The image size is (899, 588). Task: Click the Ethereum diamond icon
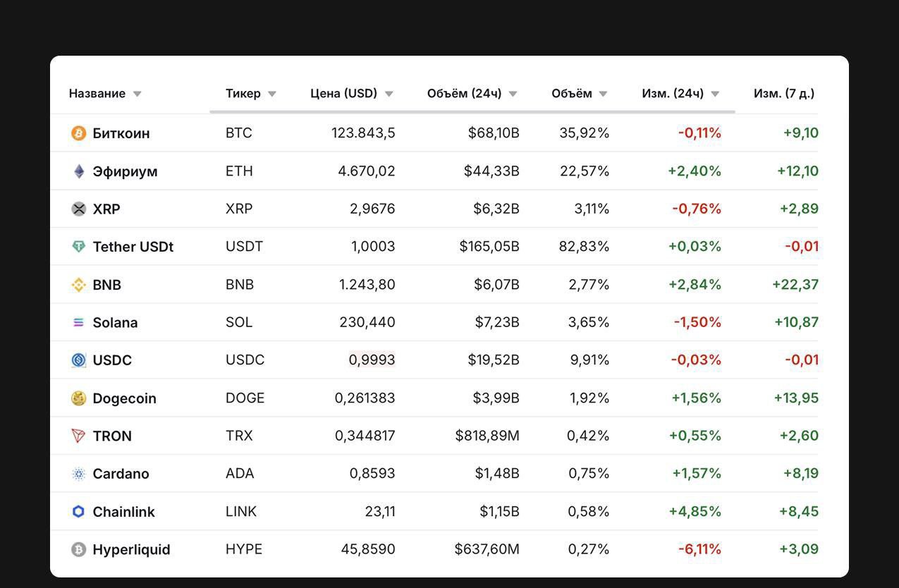[x=79, y=171]
